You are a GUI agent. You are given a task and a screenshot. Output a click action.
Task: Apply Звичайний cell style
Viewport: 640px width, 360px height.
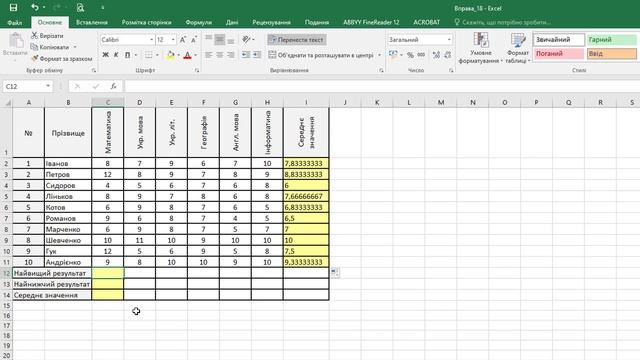558,40
